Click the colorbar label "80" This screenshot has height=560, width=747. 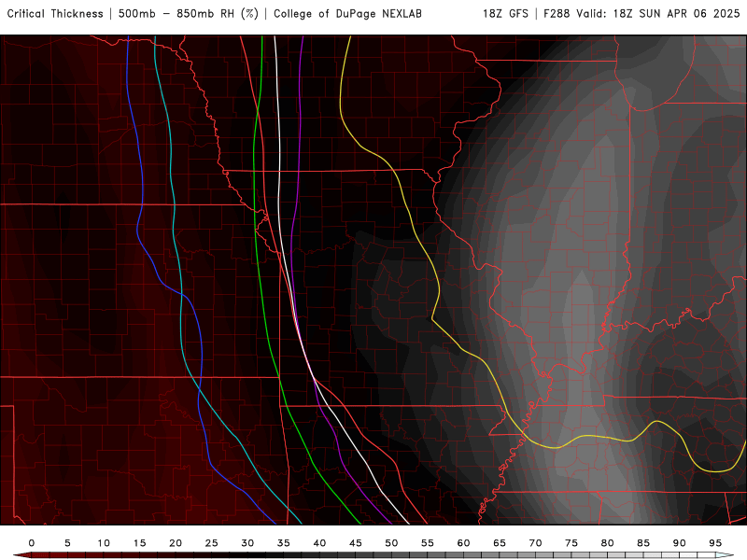[608, 543]
